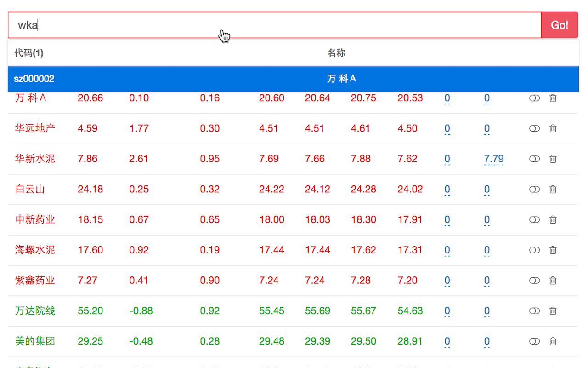Viewport: 588px width, 368px height.
Task: Switch the 紫鑫药业 row toggle
Action: tap(534, 280)
